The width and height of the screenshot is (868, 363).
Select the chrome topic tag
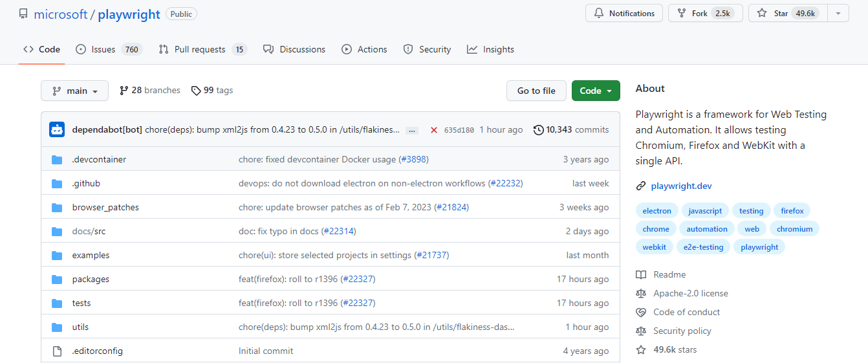tap(656, 229)
